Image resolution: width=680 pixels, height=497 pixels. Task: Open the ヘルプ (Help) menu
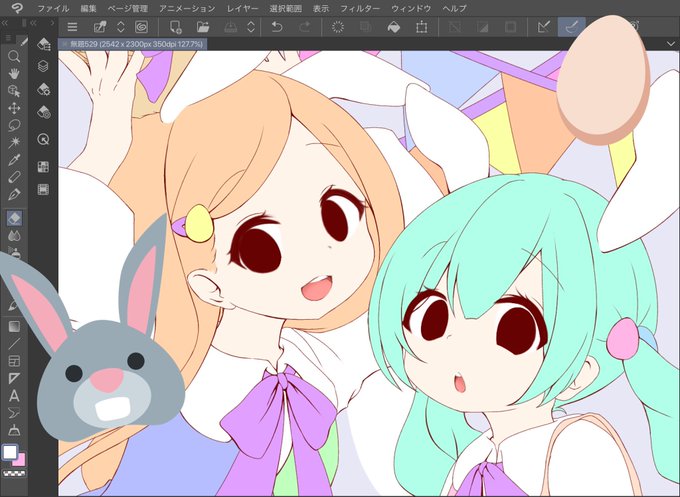[x=454, y=8]
